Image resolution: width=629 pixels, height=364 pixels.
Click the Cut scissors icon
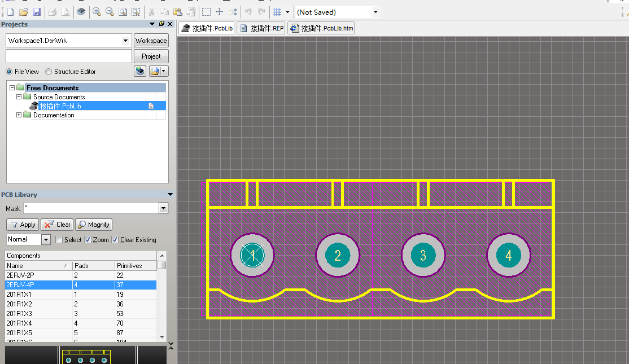(x=152, y=12)
